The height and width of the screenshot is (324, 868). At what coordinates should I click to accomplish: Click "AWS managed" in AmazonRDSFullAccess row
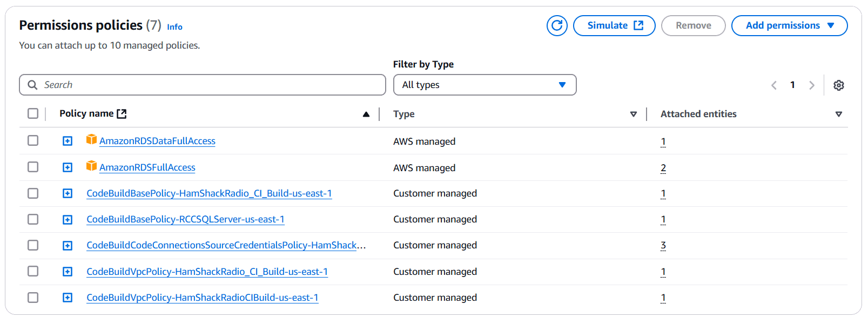[424, 168]
